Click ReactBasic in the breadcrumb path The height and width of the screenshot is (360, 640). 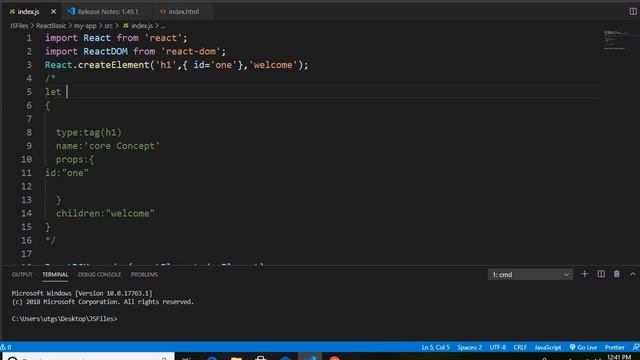click(51, 26)
